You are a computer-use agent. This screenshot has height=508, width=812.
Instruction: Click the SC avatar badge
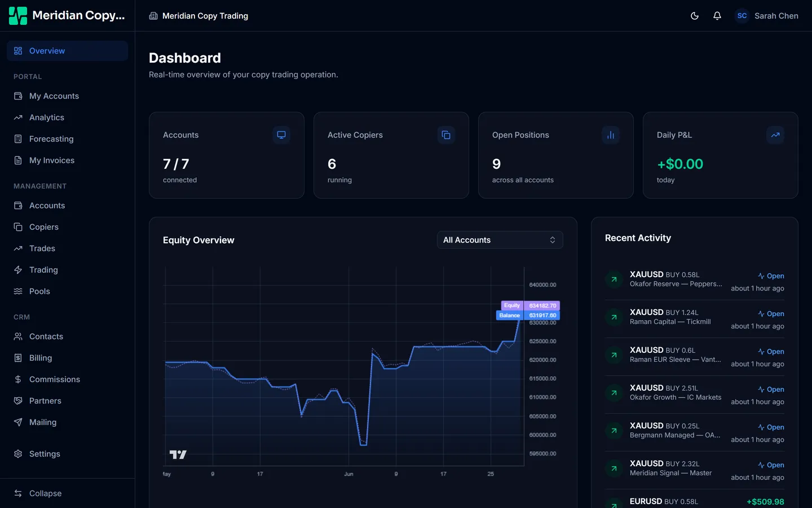(742, 16)
